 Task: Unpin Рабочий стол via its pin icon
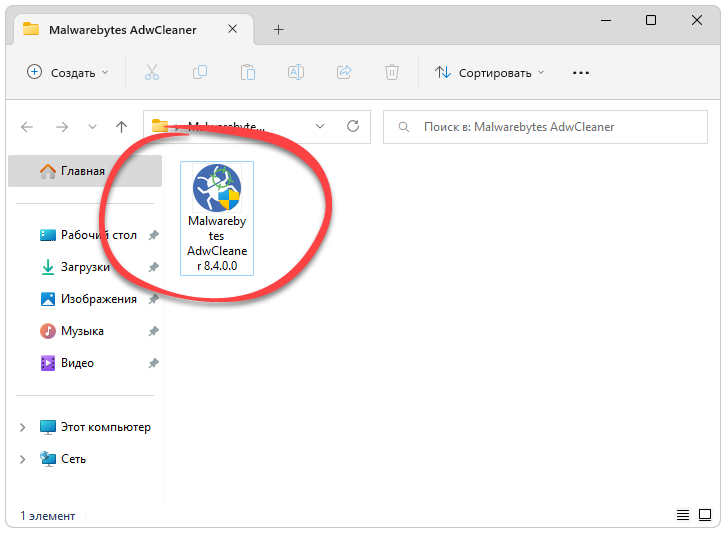pos(154,235)
